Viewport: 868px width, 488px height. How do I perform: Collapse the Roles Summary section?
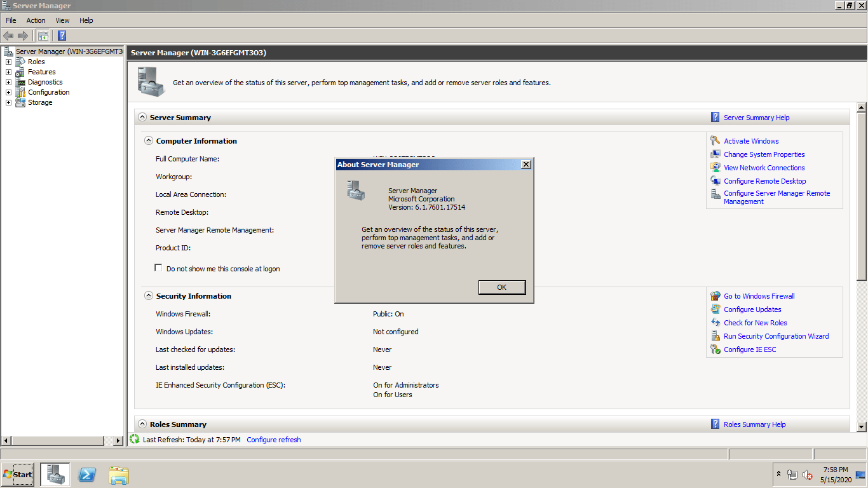click(x=142, y=424)
